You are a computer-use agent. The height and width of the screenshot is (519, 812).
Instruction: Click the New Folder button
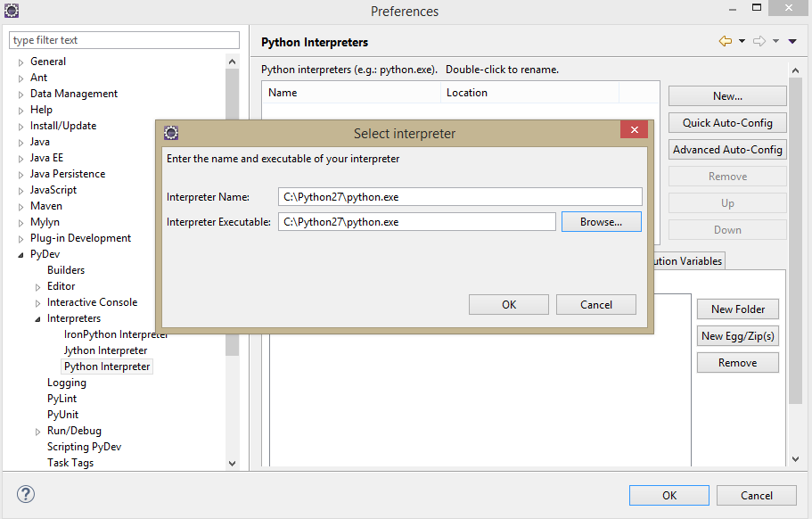(738, 309)
